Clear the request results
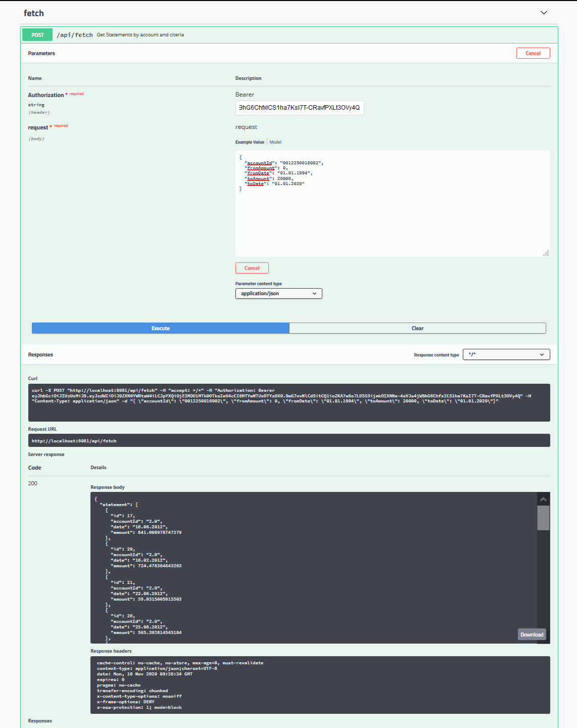The height and width of the screenshot is (728, 577). (417, 328)
